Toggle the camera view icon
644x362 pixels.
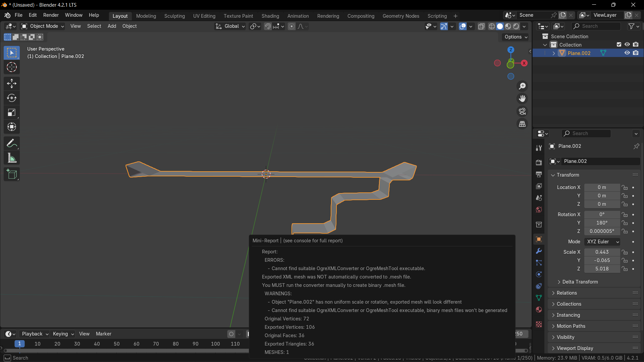[522, 111]
